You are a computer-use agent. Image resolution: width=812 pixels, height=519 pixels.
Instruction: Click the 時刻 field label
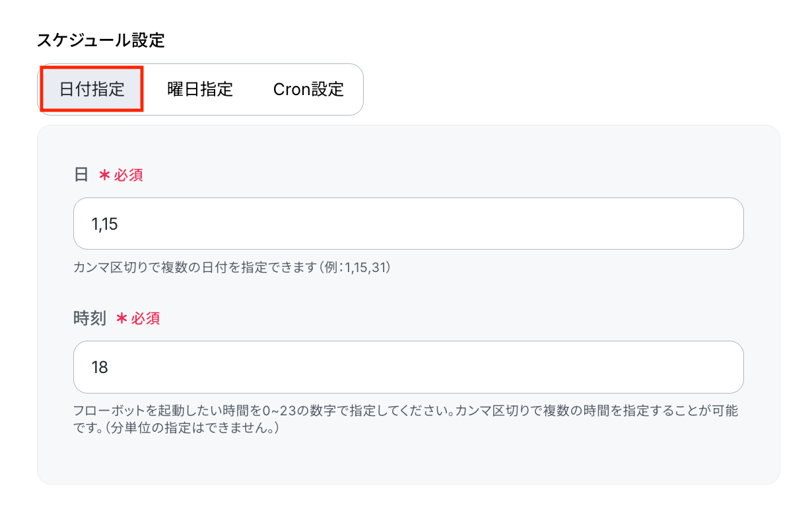tap(89, 318)
